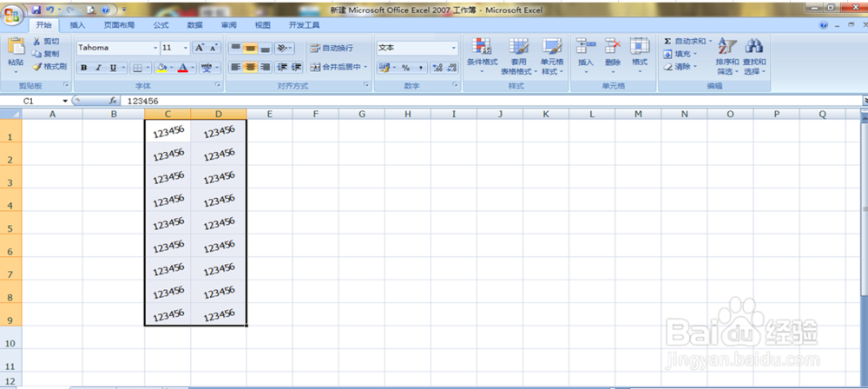The image size is (868, 389).
Task: Align text to the left
Action: [236, 67]
